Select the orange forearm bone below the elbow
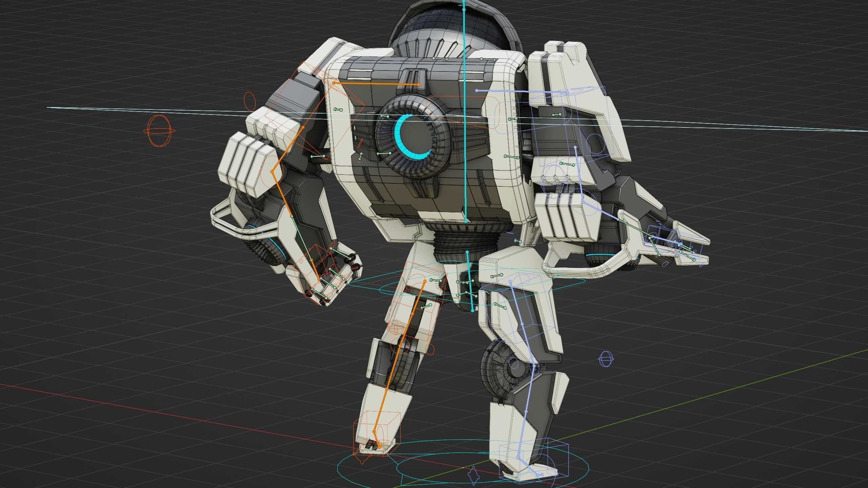Viewport: 868px width, 488px height. 282,194
